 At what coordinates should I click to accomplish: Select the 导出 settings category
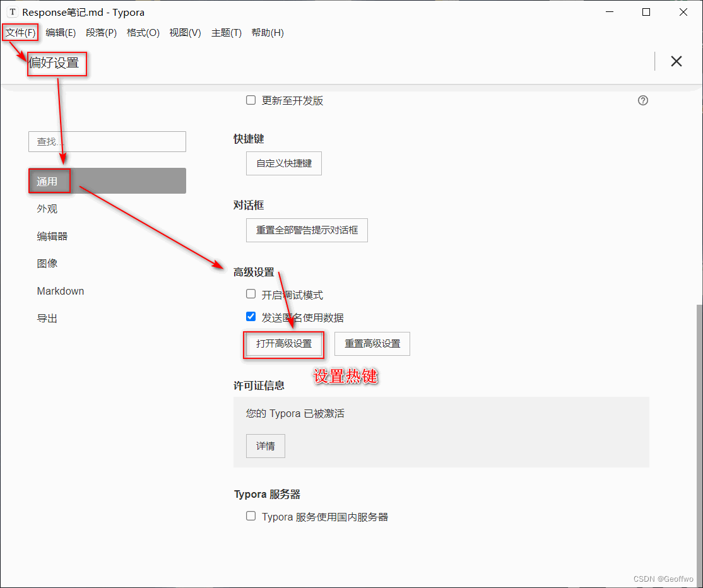point(47,319)
